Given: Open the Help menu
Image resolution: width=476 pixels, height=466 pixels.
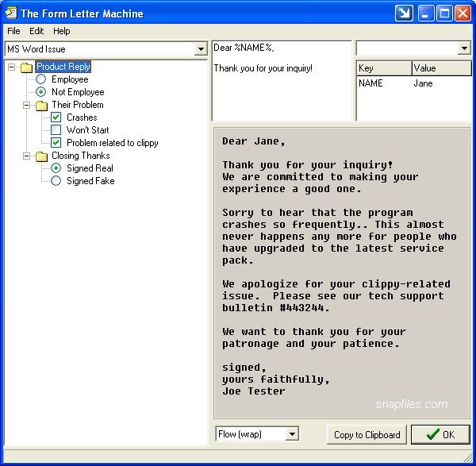Looking at the screenshot, I should pos(62,31).
